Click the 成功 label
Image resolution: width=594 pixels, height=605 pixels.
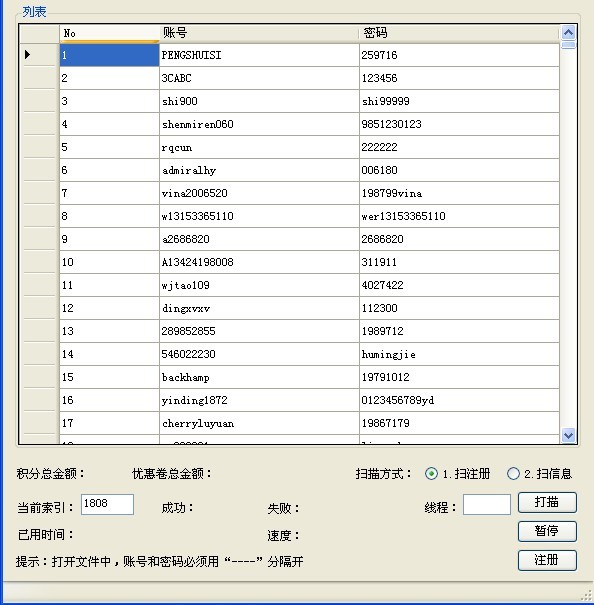(178, 508)
